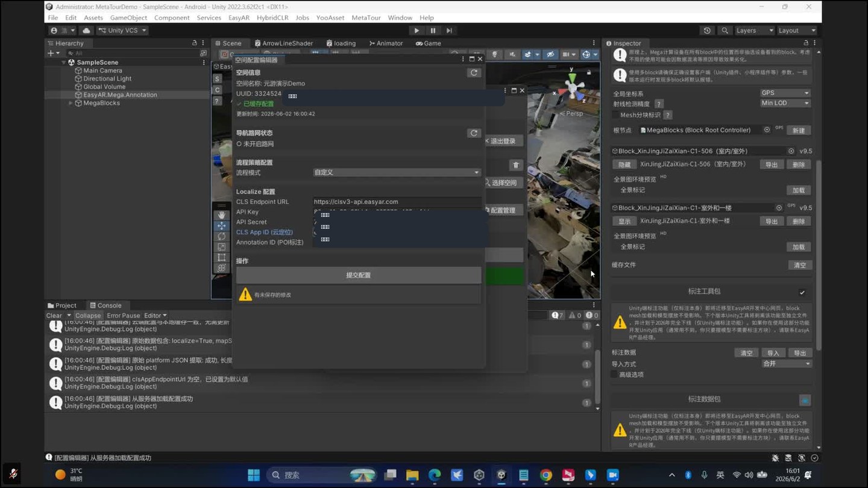This screenshot has height=488, width=868.
Task: Toggle the Scene gizmo rotation lock icon
Action: point(589,72)
